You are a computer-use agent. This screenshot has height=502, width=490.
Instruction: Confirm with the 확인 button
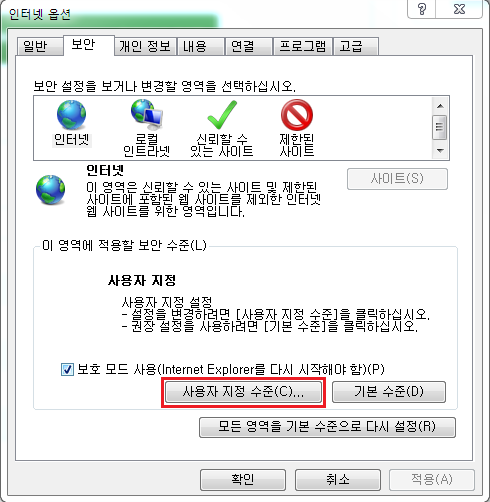[243, 480]
